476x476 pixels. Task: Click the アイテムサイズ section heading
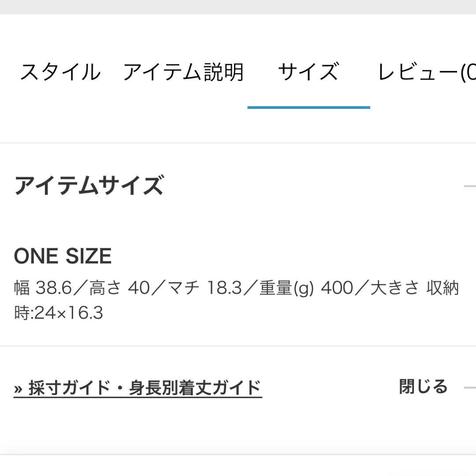pos(89,186)
